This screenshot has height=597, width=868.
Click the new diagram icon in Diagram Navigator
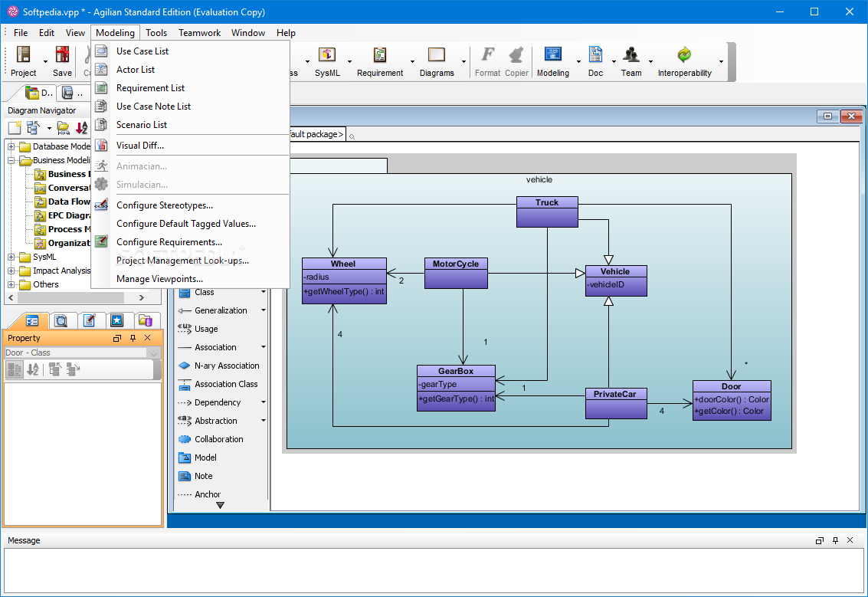click(15, 128)
